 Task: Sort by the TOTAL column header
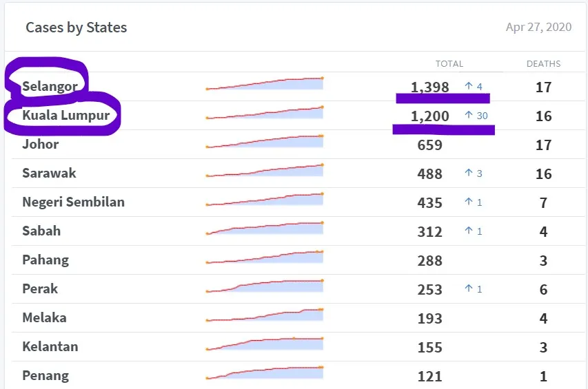point(449,63)
